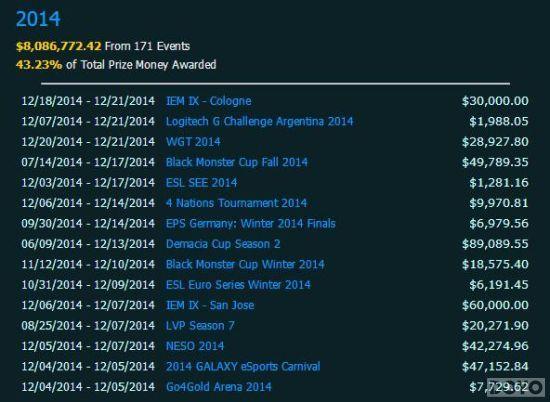Click the 43.23% prize money percentage

click(39, 65)
